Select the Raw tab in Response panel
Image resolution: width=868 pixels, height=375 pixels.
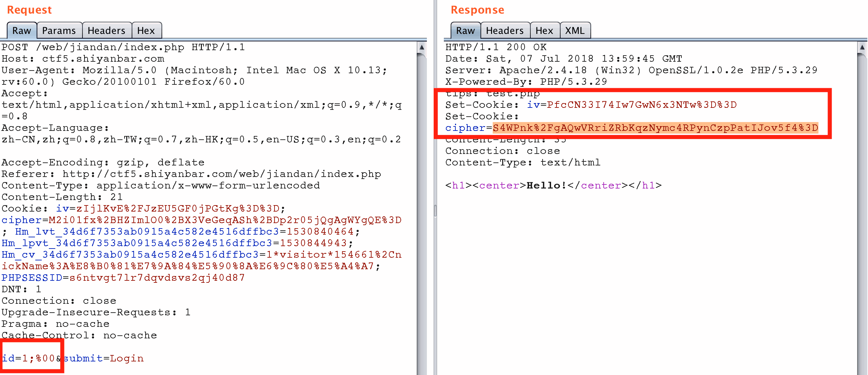click(466, 31)
